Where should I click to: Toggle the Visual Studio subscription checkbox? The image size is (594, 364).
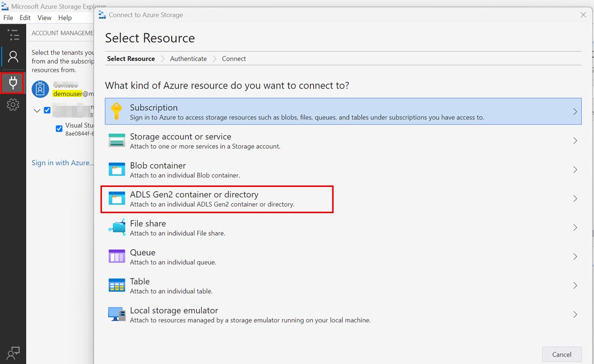coord(59,129)
